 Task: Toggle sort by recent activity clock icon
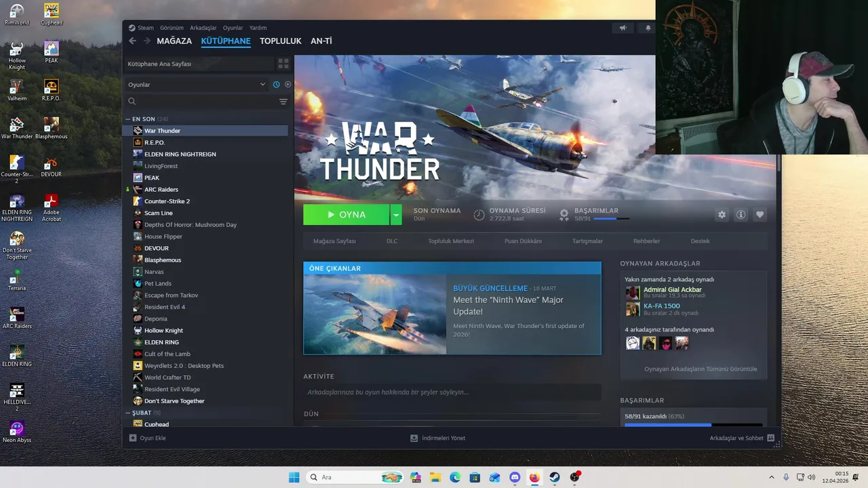click(276, 85)
